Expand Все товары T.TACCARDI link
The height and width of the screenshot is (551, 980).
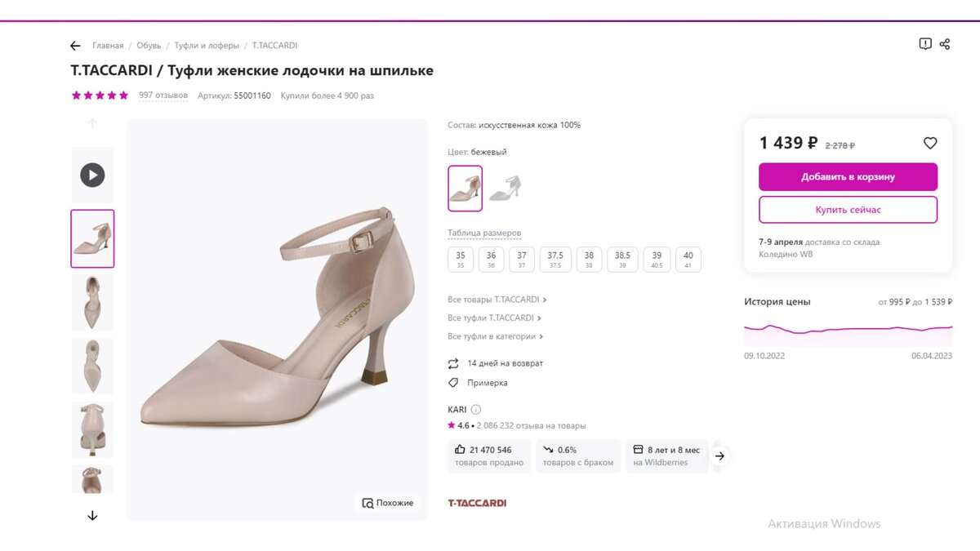pos(497,300)
